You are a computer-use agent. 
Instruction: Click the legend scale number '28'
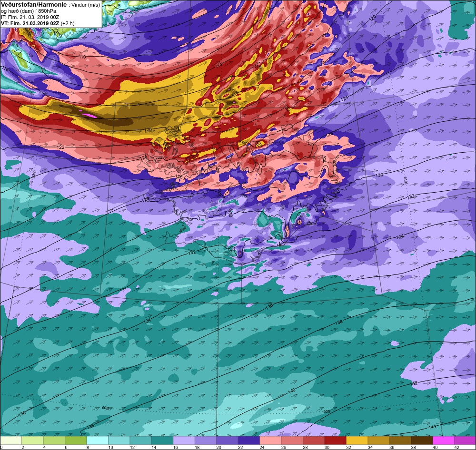pos(305,447)
